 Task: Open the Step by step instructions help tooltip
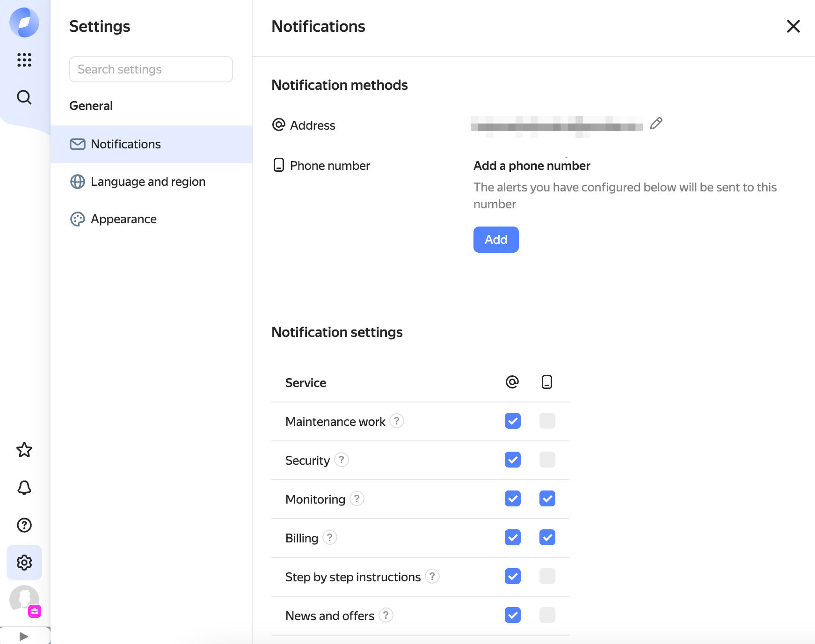click(x=432, y=577)
